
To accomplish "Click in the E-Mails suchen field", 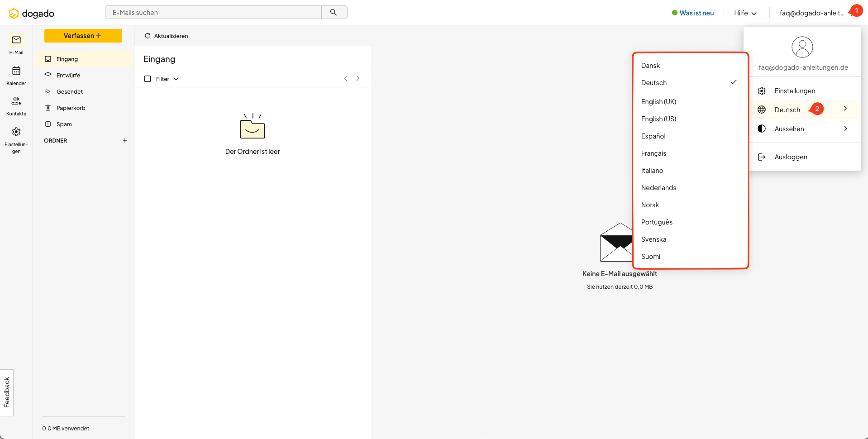I will [213, 12].
